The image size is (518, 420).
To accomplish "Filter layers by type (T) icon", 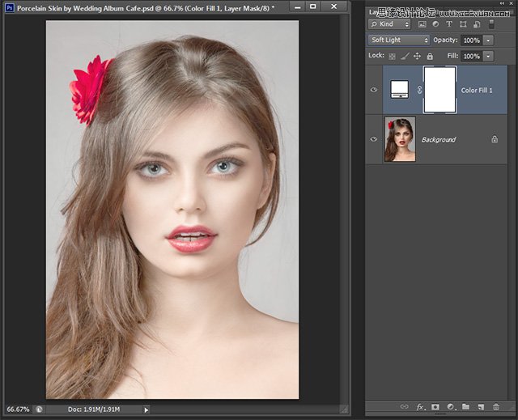I will pos(448,25).
